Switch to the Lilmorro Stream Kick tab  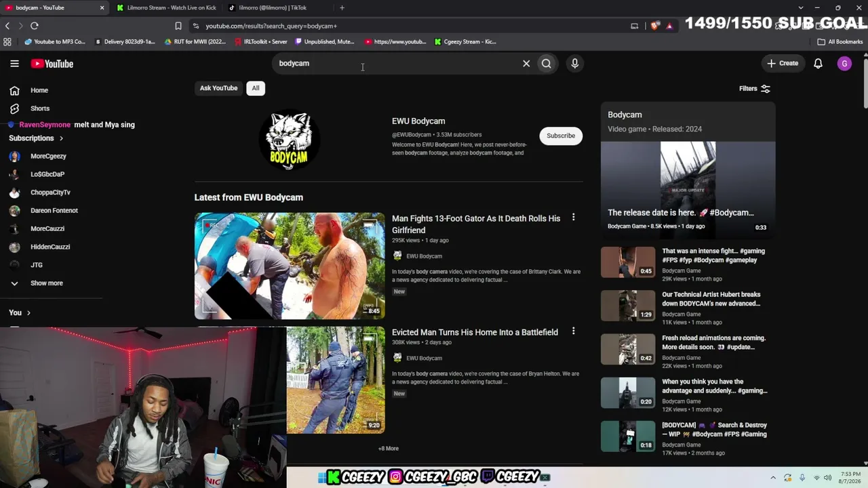coord(165,7)
